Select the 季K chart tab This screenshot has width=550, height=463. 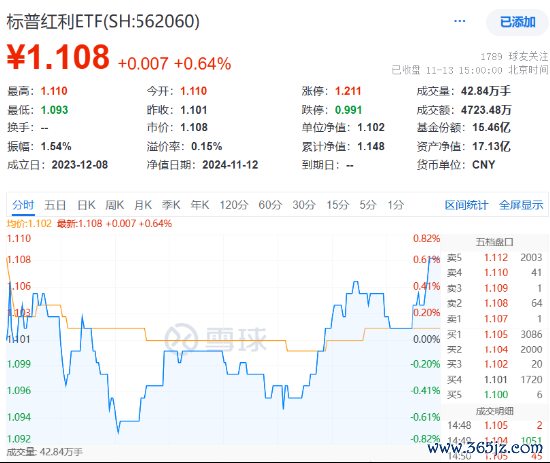(x=171, y=205)
